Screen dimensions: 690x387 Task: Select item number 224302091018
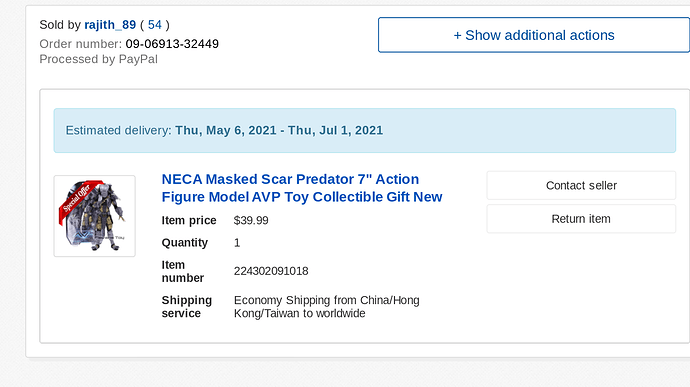(271, 271)
